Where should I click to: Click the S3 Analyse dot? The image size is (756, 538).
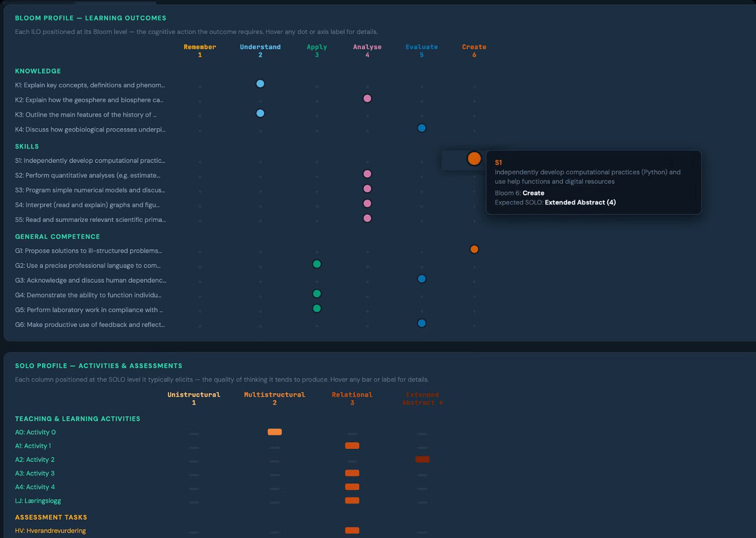(x=367, y=189)
